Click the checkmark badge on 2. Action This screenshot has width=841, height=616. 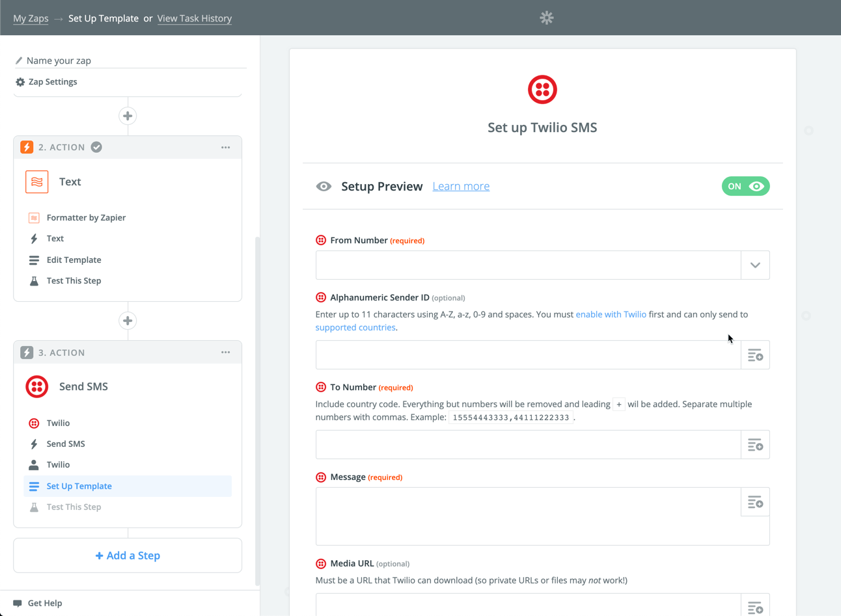(96, 147)
